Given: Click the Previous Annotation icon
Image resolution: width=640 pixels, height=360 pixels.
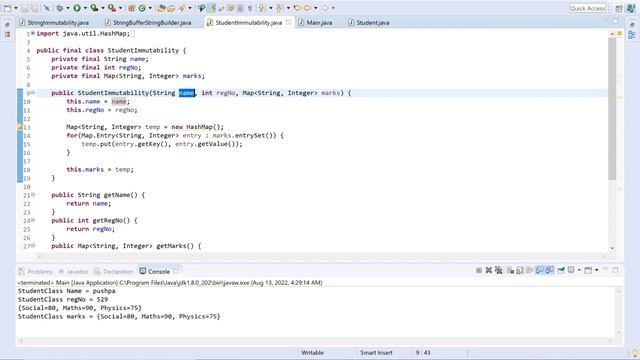Looking at the screenshot, I should (279, 8).
